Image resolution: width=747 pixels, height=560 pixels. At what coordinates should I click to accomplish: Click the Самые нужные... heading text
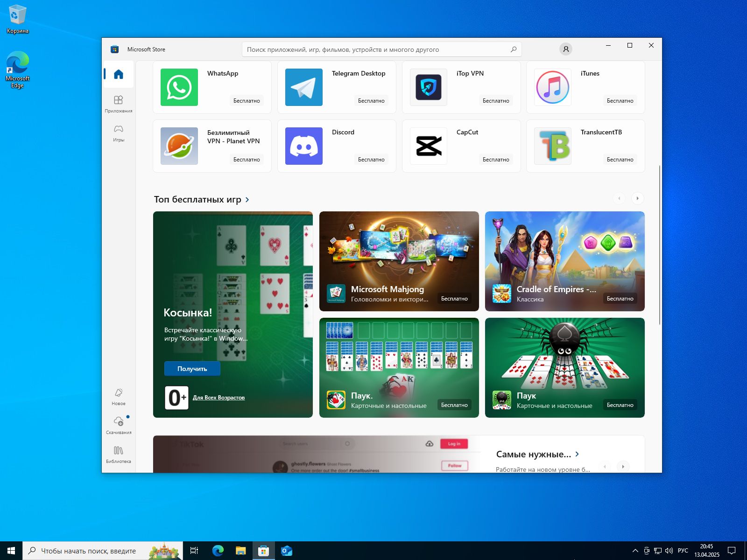click(533, 454)
